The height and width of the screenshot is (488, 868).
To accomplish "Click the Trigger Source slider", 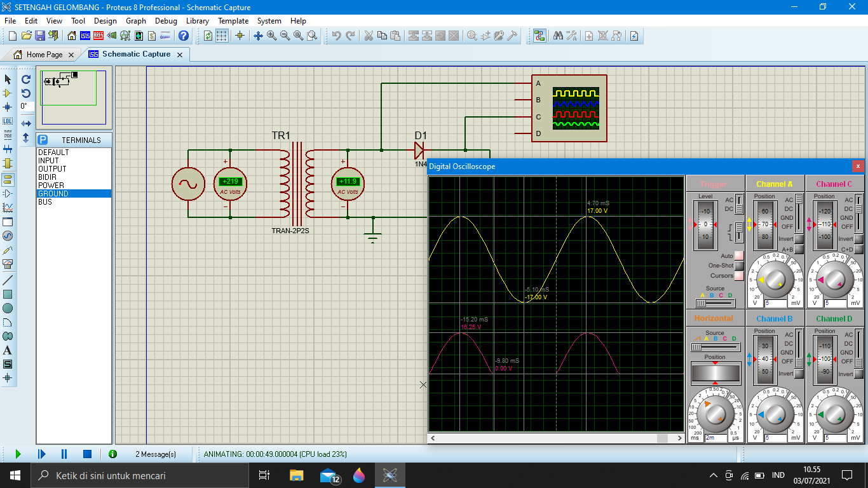I will [x=716, y=303].
